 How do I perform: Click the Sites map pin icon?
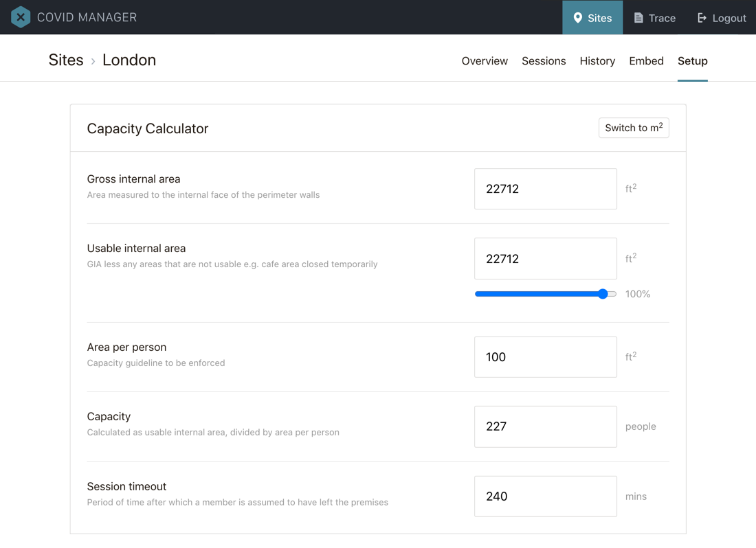pos(577,18)
